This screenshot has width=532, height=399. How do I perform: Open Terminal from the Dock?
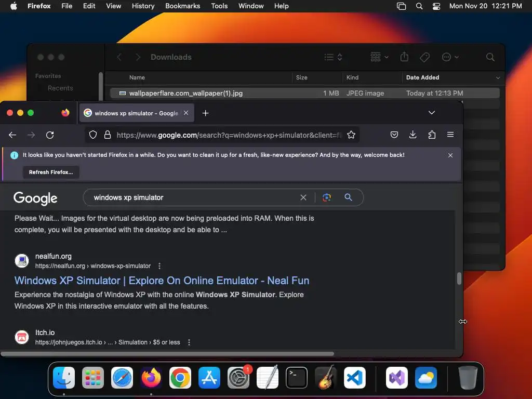point(297,378)
